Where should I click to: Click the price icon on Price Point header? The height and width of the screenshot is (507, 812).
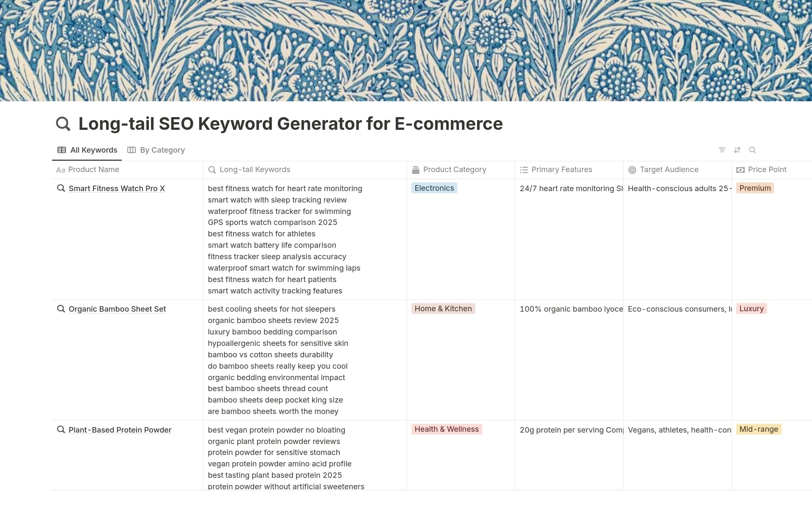click(x=741, y=170)
